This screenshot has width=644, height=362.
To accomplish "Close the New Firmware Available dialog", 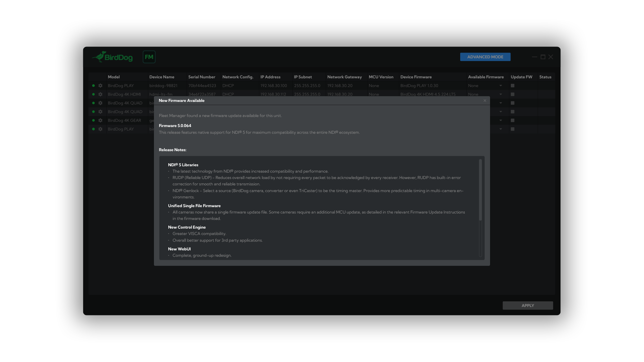I will coord(485,101).
